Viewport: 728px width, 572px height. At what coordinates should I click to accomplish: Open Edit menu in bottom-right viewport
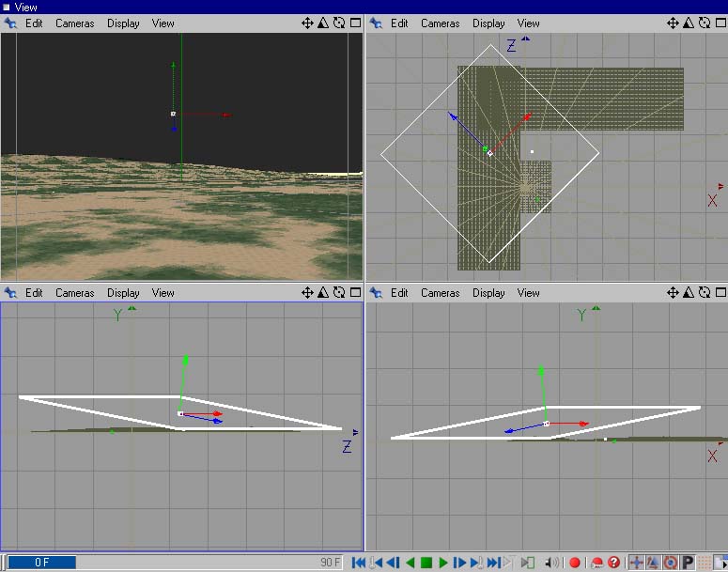pos(399,293)
